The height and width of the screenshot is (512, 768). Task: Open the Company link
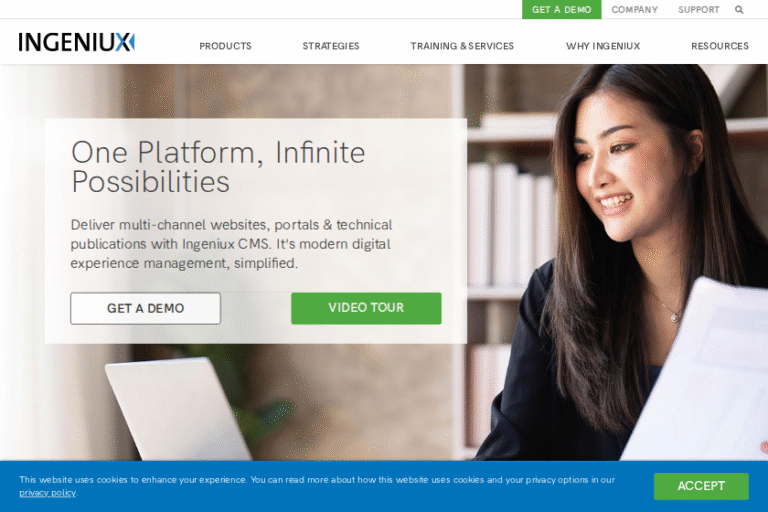(634, 9)
